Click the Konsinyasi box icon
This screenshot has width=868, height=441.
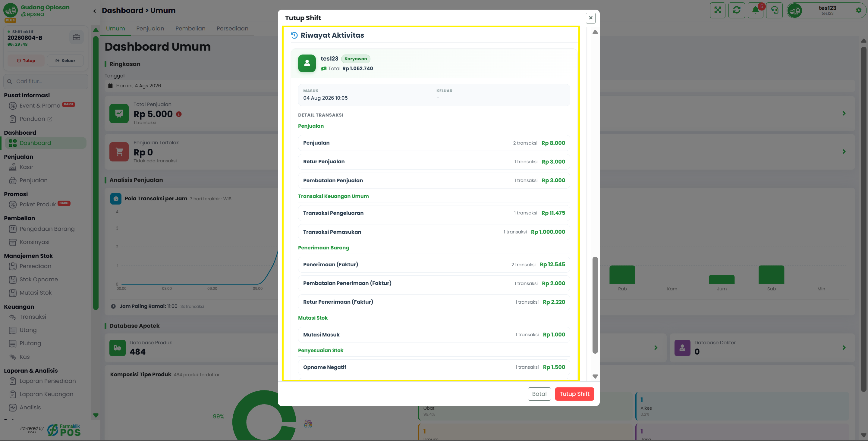[12, 242]
